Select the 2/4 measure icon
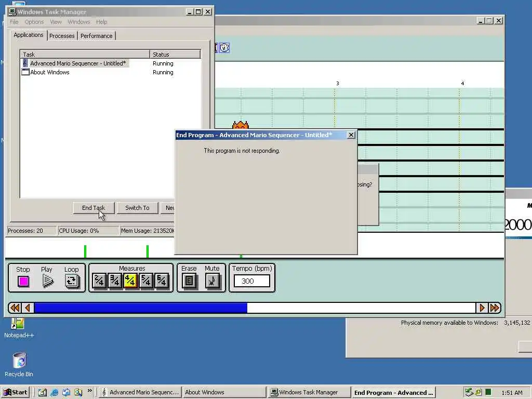532x399 pixels. (x=99, y=281)
